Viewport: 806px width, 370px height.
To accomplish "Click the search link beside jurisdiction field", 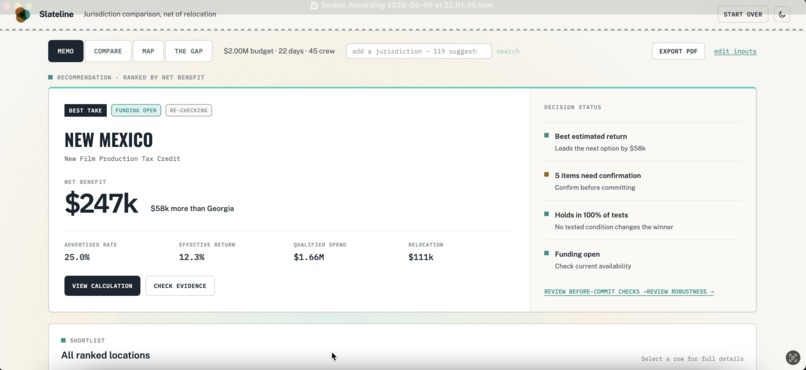I will pyautogui.click(x=507, y=51).
